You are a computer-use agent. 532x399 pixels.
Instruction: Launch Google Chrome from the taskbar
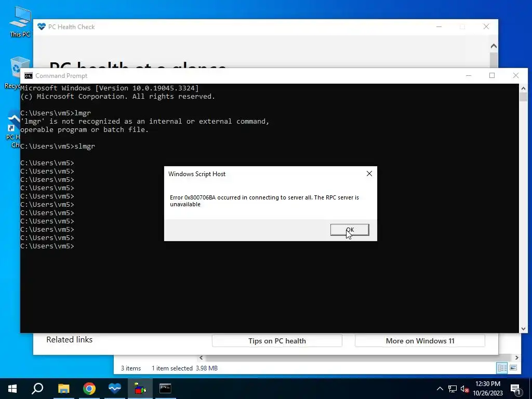[x=89, y=389]
